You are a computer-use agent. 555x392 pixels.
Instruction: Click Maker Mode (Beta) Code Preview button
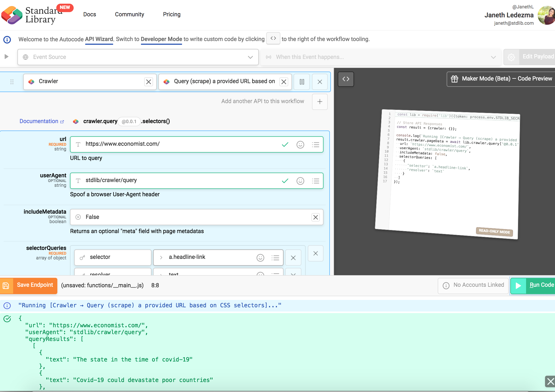pos(501,79)
